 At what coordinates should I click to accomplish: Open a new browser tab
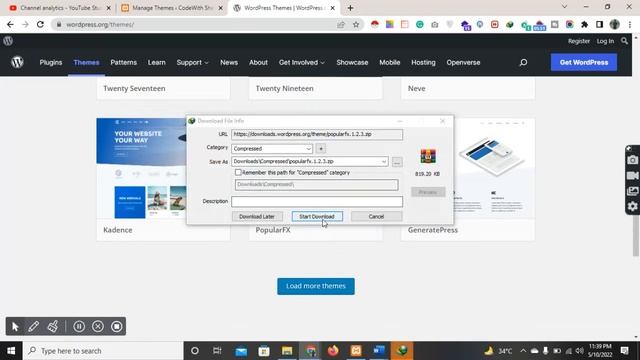coord(350,8)
